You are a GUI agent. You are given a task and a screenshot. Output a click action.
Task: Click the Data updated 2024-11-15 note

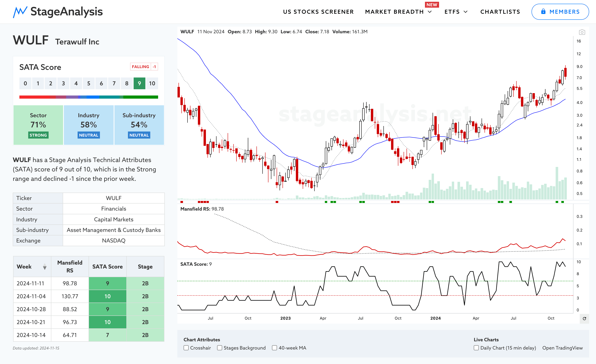36,348
